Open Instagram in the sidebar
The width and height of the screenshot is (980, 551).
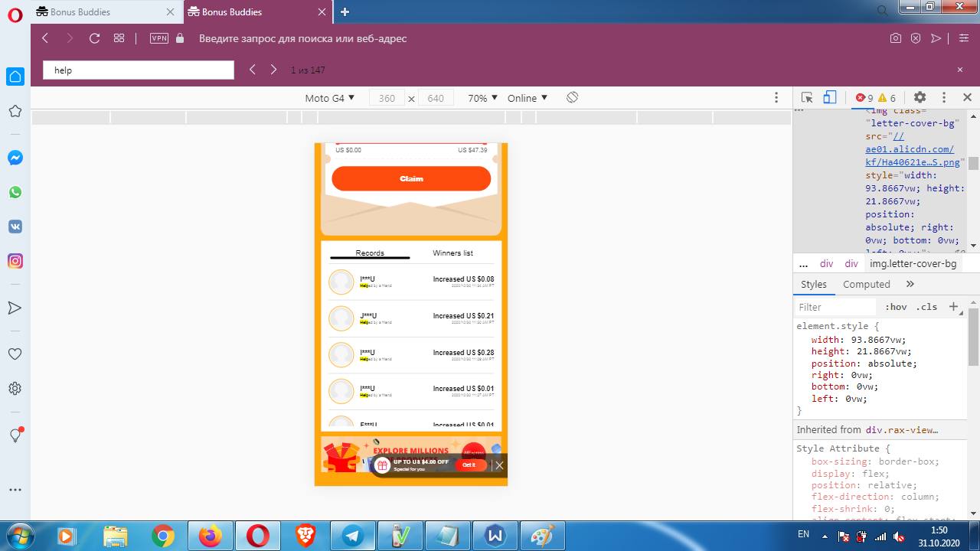(15, 261)
